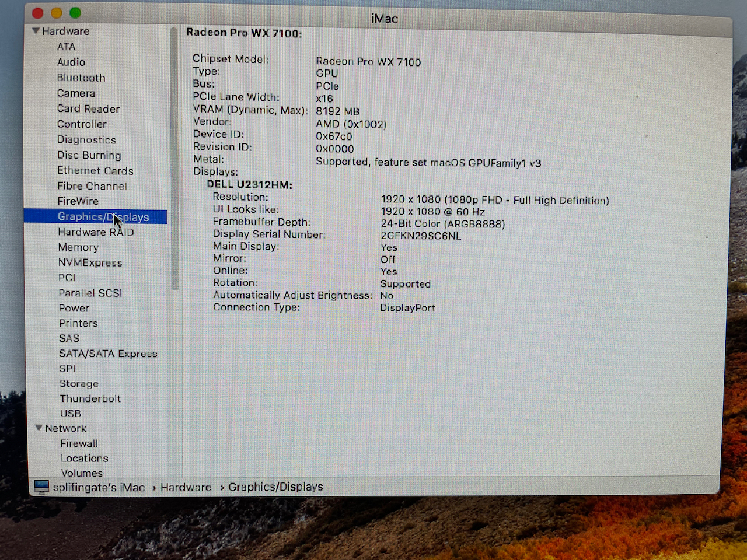
Task: Open the USB entry
Action: coord(71,414)
